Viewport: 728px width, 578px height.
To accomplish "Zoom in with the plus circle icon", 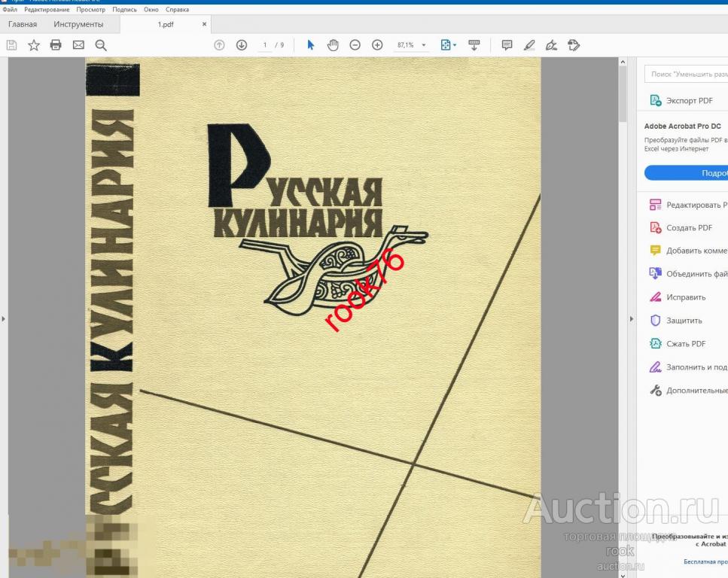I will pos(377,45).
